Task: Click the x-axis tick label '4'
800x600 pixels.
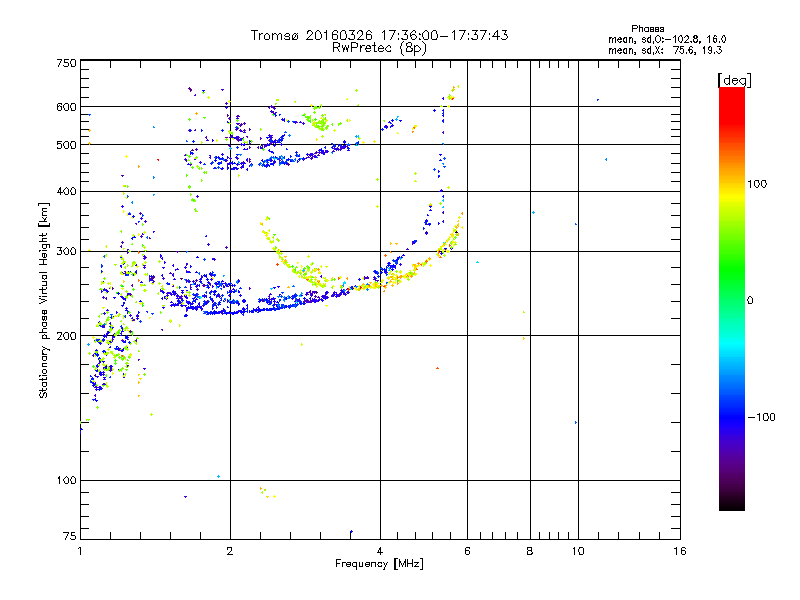Action: (x=380, y=551)
